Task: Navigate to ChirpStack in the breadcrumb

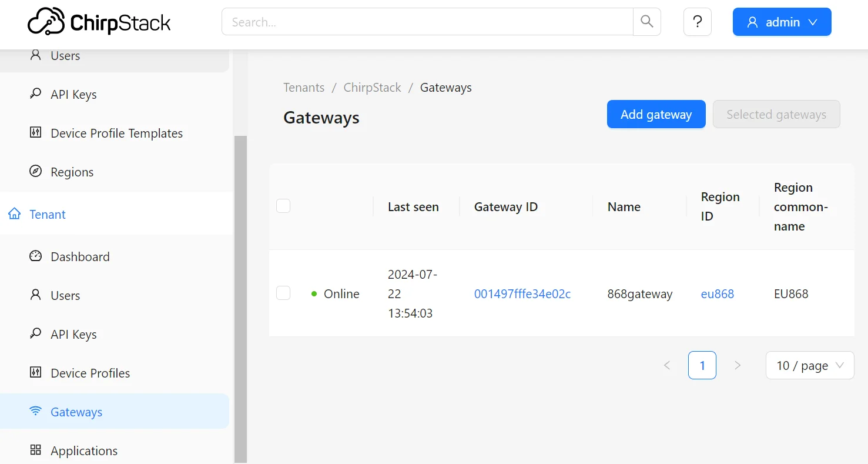Action: (371, 87)
